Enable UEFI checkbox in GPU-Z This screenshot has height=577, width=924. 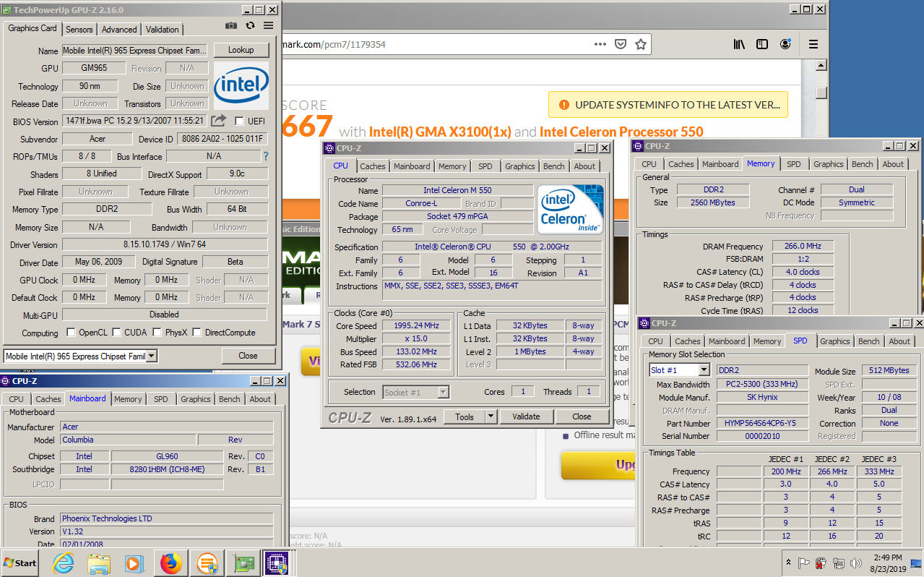pyautogui.click(x=240, y=121)
